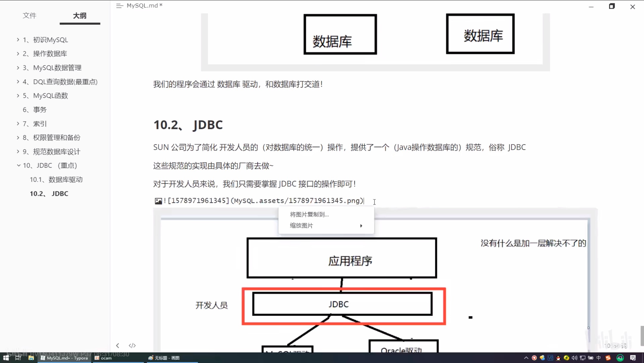Viewport: 644px width, 363px height.
Task: Toggle sidebar with hamburger icon beside MySQL.md
Action: click(x=120, y=6)
